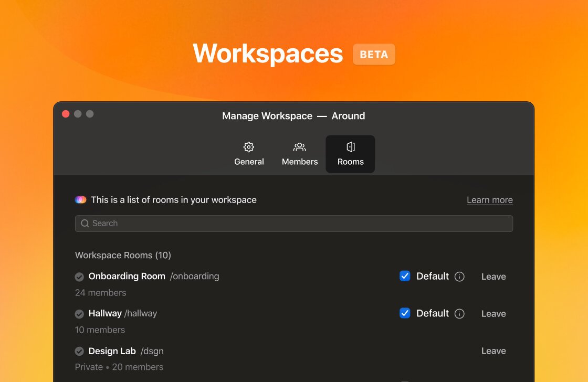Open the General tab
The height and width of the screenshot is (382, 588).
point(249,154)
